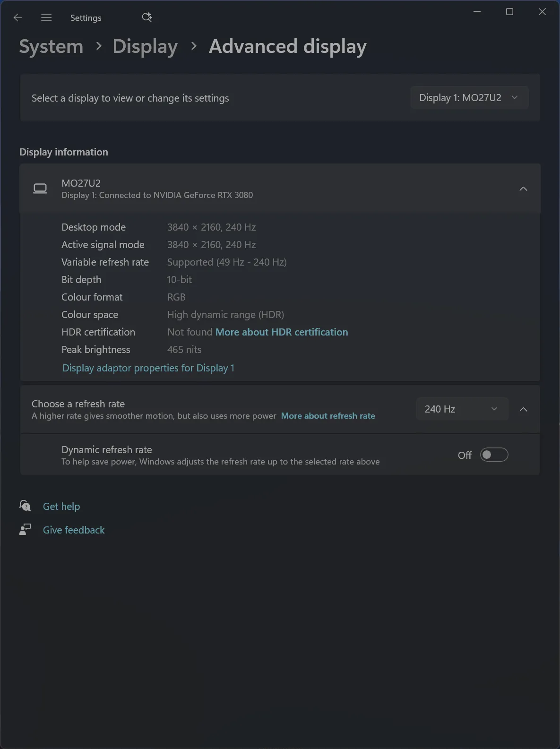Click the Get help link
560x749 pixels.
pos(61,507)
